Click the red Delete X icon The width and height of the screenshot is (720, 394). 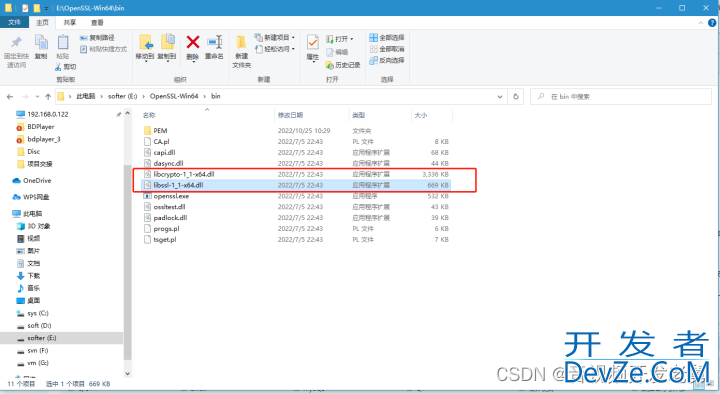click(x=193, y=42)
